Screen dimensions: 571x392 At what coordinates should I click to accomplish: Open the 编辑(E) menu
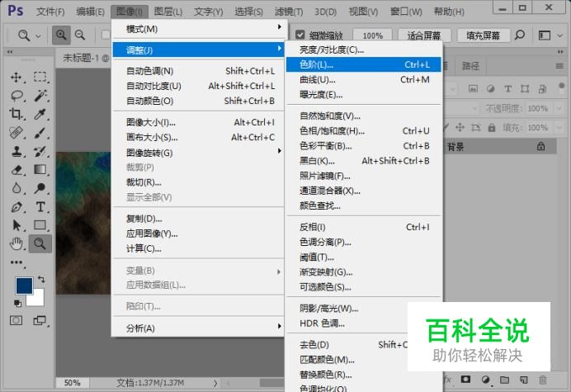90,12
